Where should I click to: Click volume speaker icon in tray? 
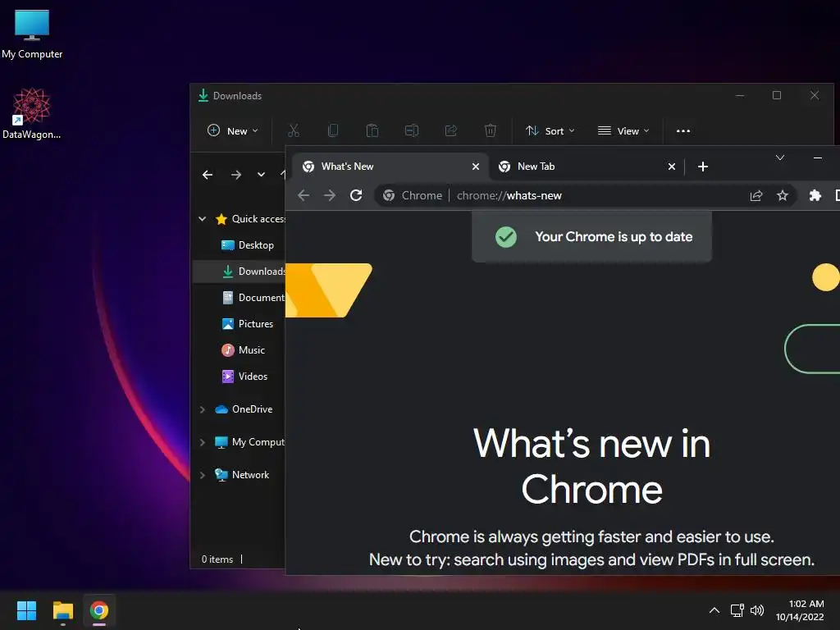pos(757,610)
